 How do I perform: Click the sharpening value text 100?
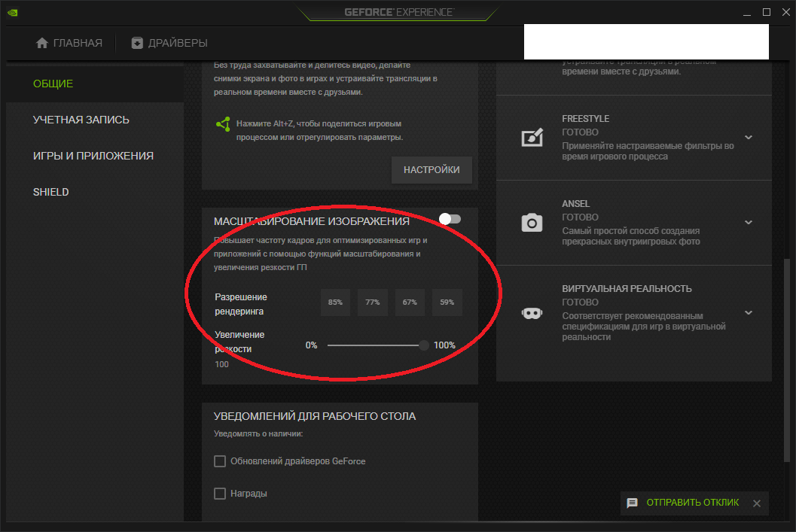pyautogui.click(x=221, y=365)
